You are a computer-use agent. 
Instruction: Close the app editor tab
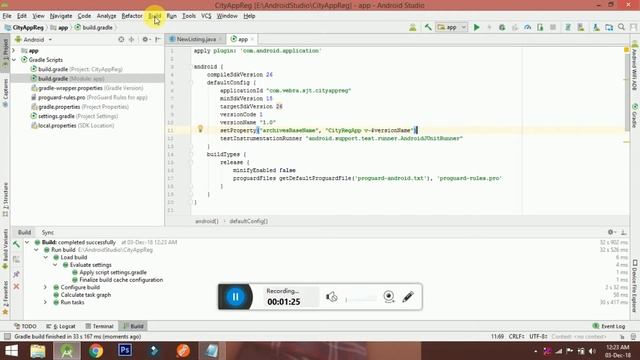pos(252,39)
